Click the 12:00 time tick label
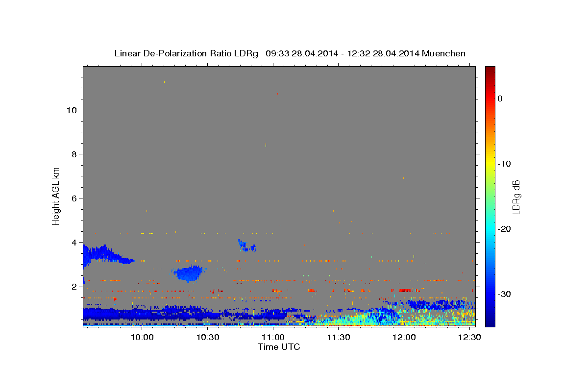 pos(404,338)
